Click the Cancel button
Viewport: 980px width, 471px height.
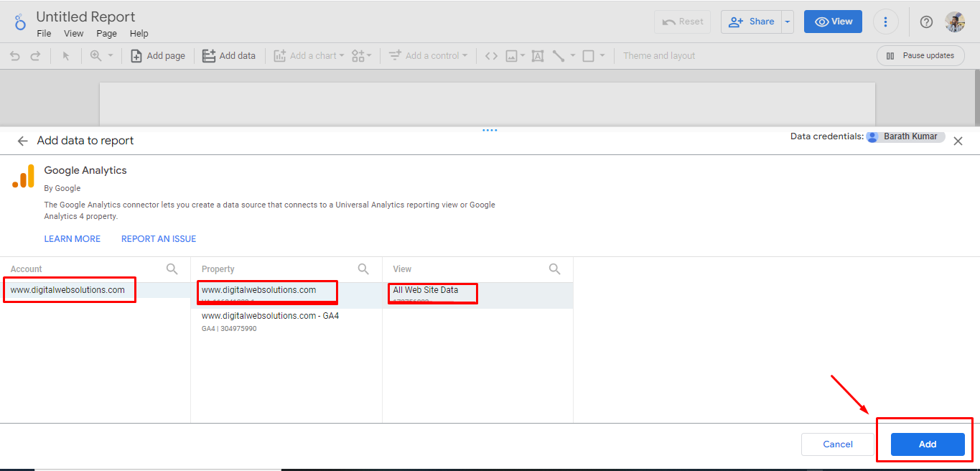click(838, 444)
